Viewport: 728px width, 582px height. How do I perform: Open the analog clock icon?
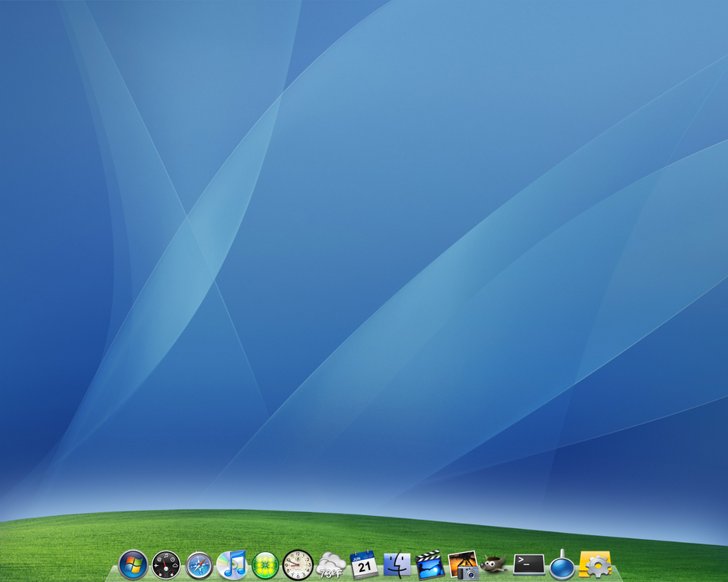click(x=298, y=565)
